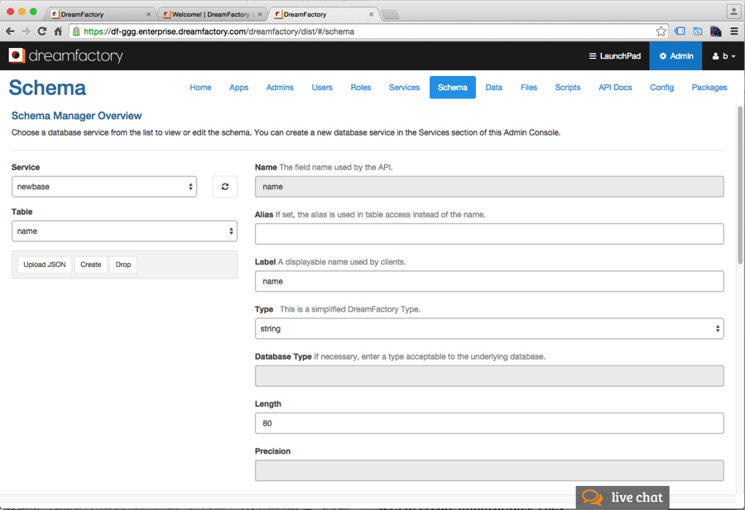Go to the Admins nav tab
Screen dimensions: 745x510
tap(280, 87)
